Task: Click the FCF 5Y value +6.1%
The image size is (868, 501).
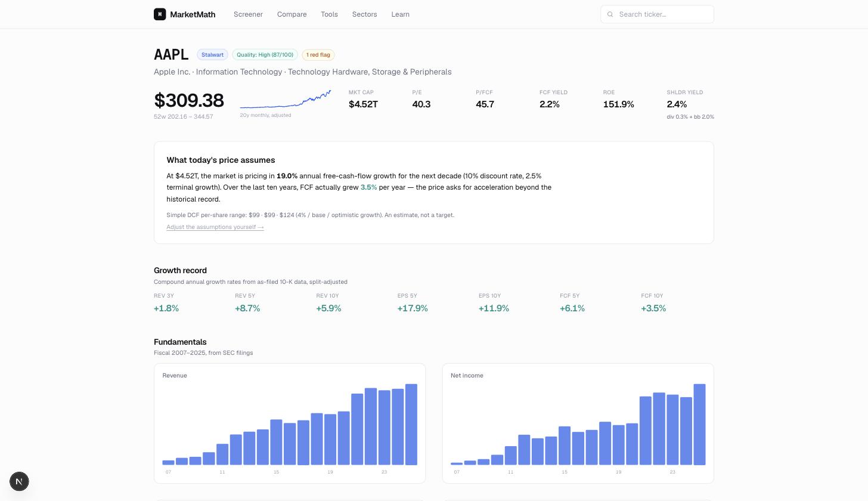Action: pyautogui.click(x=572, y=308)
